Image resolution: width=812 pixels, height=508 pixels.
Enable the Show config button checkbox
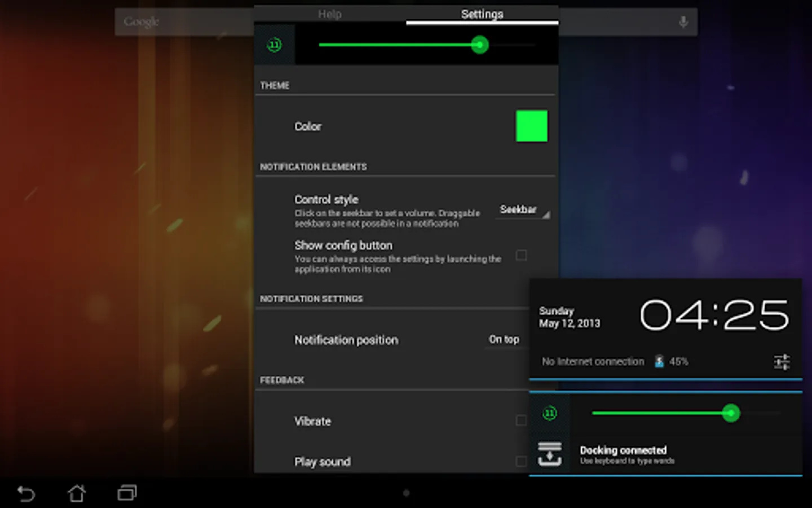coord(521,255)
